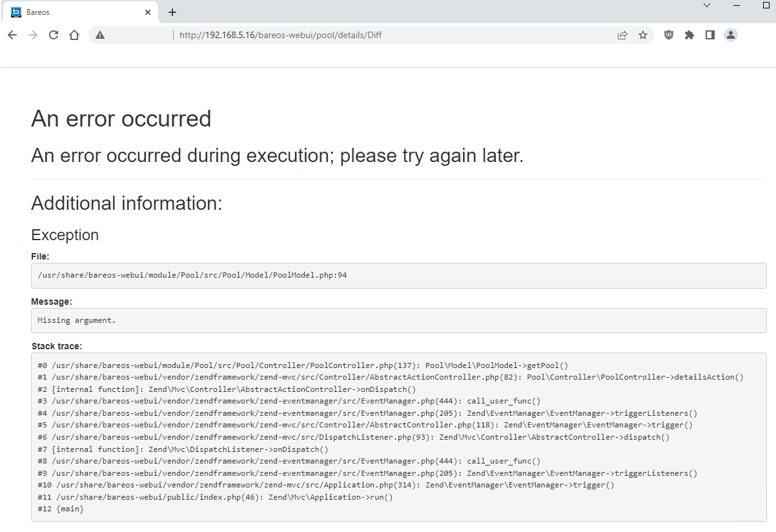Maximize the browser window
The image size is (776, 532).
[766, 5]
